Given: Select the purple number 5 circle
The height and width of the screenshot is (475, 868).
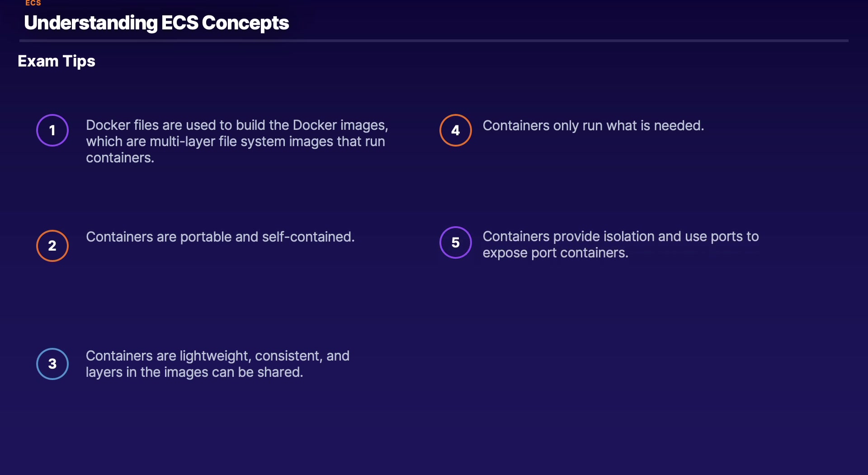Looking at the screenshot, I should [x=455, y=242].
